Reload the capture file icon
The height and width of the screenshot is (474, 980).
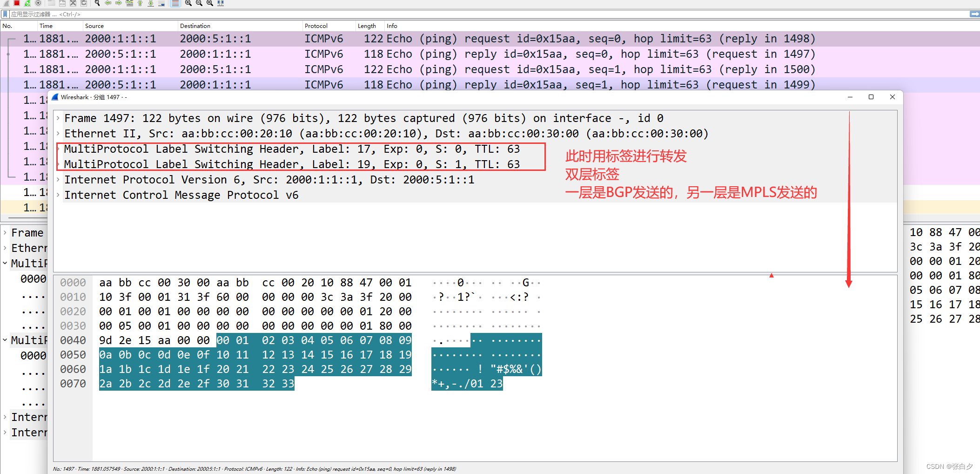(x=84, y=3)
